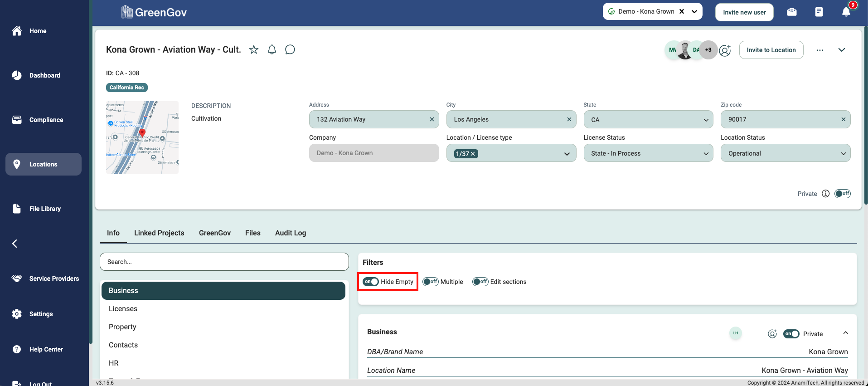Open the Dashboard from the sidebar
The width and height of the screenshot is (868, 386).
point(36,75)
